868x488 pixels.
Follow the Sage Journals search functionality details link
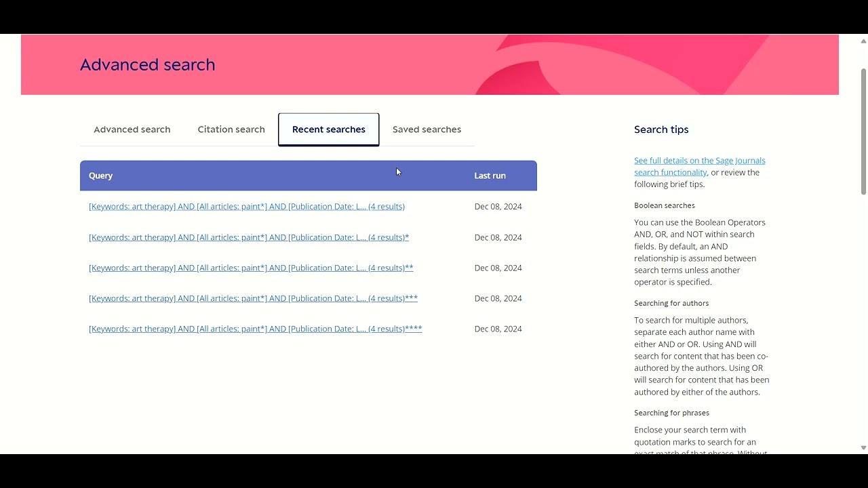pyautogui.click(x=699, y=167)
